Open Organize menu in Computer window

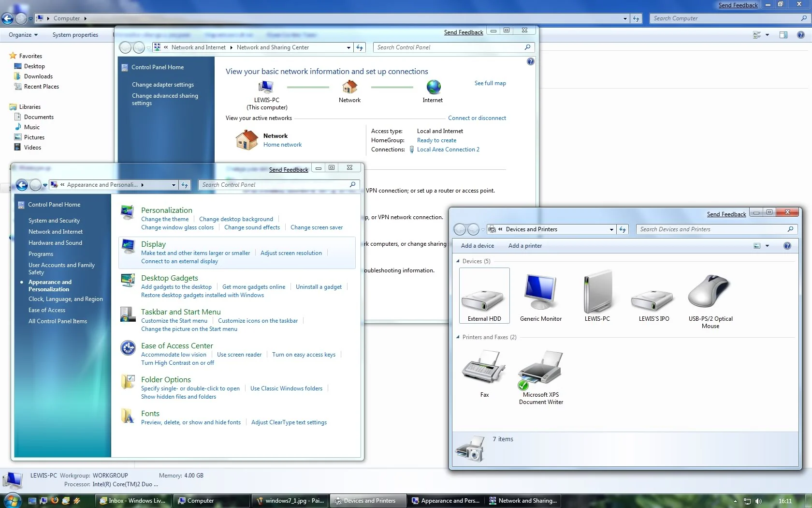(x=23, y=35)
